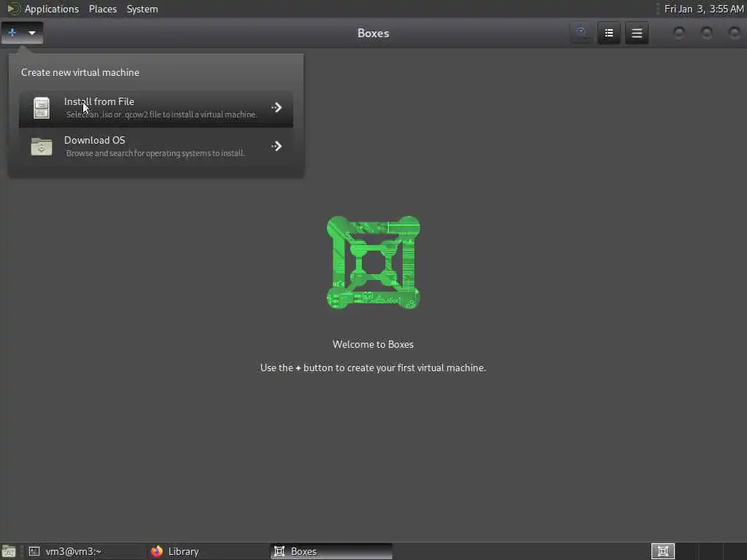
Task: Open the System menu
Action: tap(142, 9)
